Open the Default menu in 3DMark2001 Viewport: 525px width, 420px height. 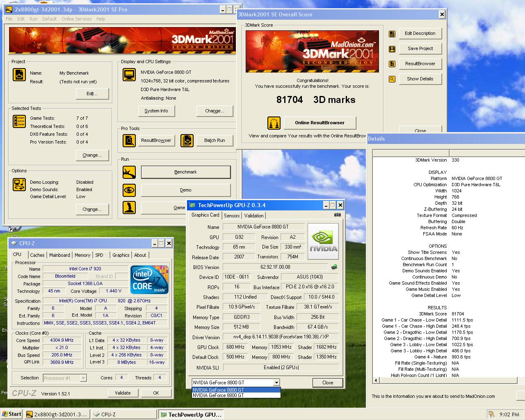point(50,19)
